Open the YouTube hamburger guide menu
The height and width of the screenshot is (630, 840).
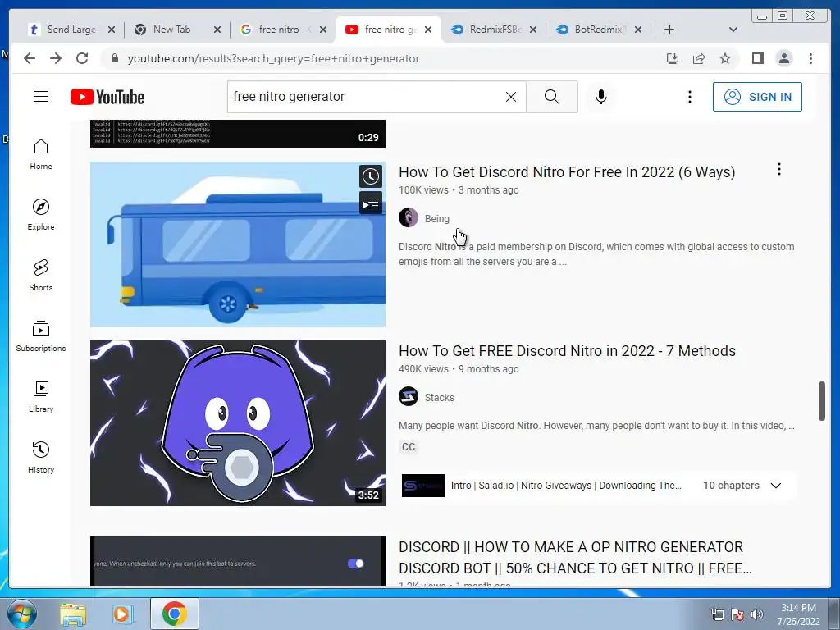tap(41, 97)
